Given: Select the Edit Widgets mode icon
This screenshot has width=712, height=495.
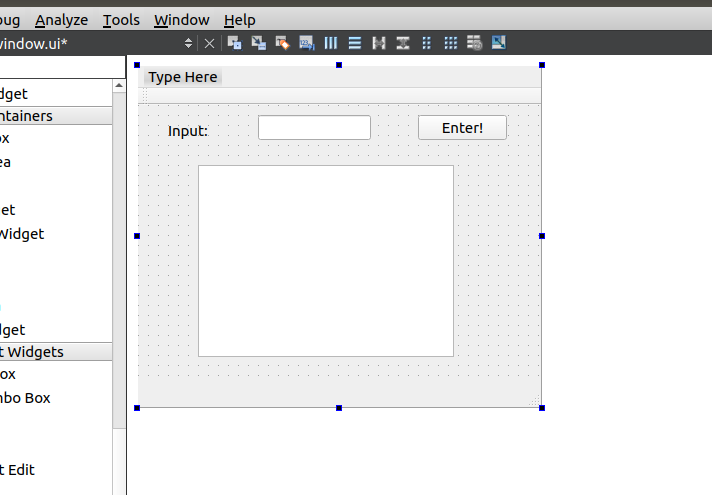Looking at the screenshot, I should pos(235,43).
